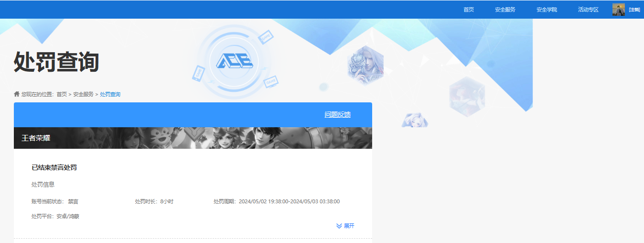Open the 首页 navigation menu item

tap(468, 10)
